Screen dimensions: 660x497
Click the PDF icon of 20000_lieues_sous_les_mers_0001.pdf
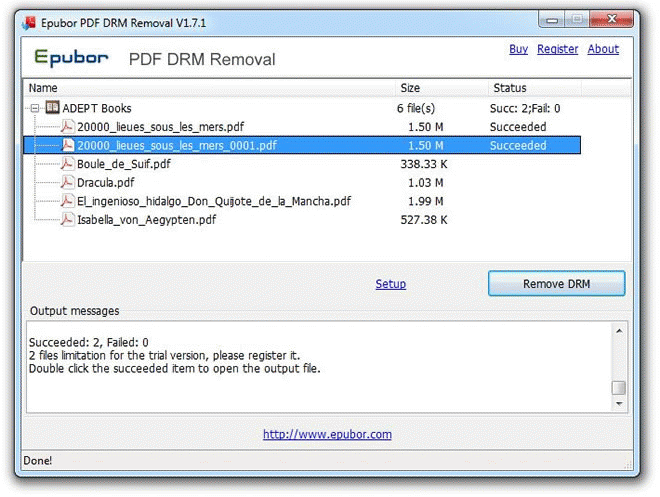pos(67,145)
